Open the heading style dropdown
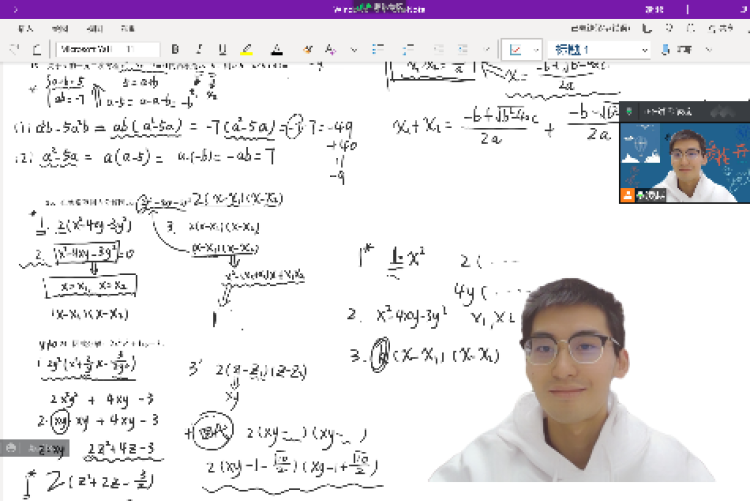The image size is (750, 501). click(601, 49)
